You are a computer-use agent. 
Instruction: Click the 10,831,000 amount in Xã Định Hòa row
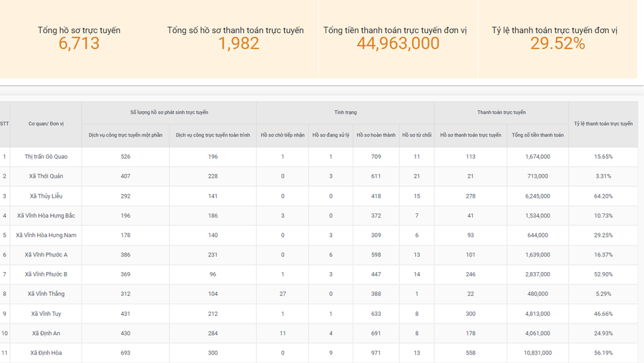(x=537, y=353)
